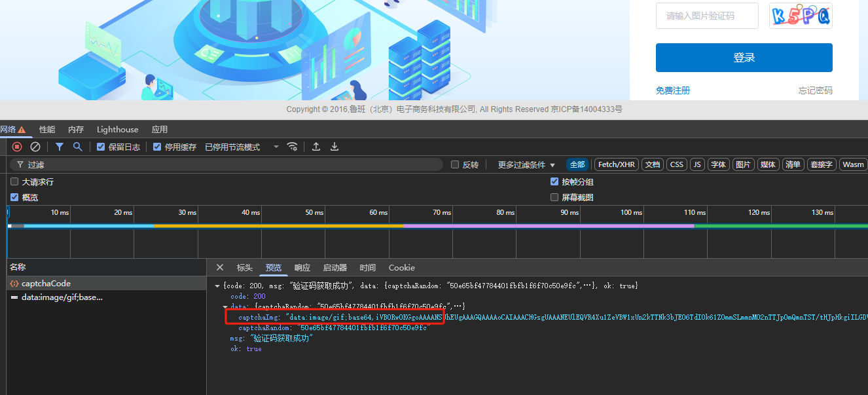The image size is (868, 395).
Task: Enable 大请求行 checkbox
Action: pyautogui.click(x=14, y=181)
